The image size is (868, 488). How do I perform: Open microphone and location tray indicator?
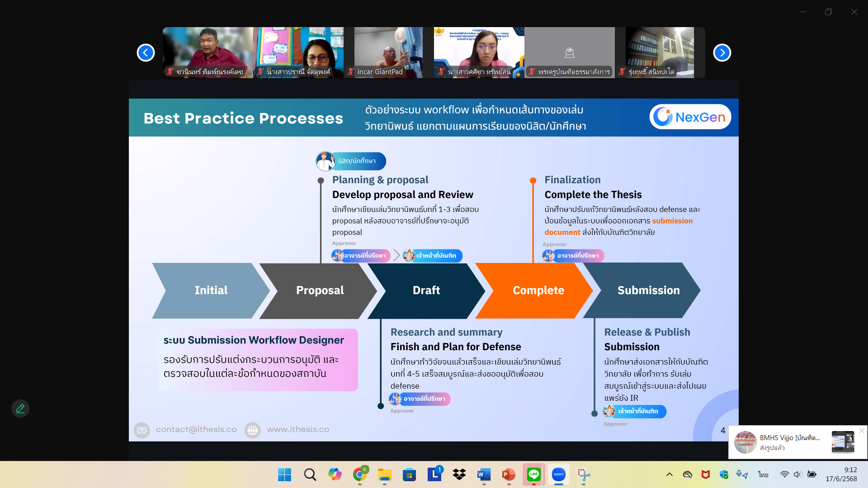coord(742,474)
